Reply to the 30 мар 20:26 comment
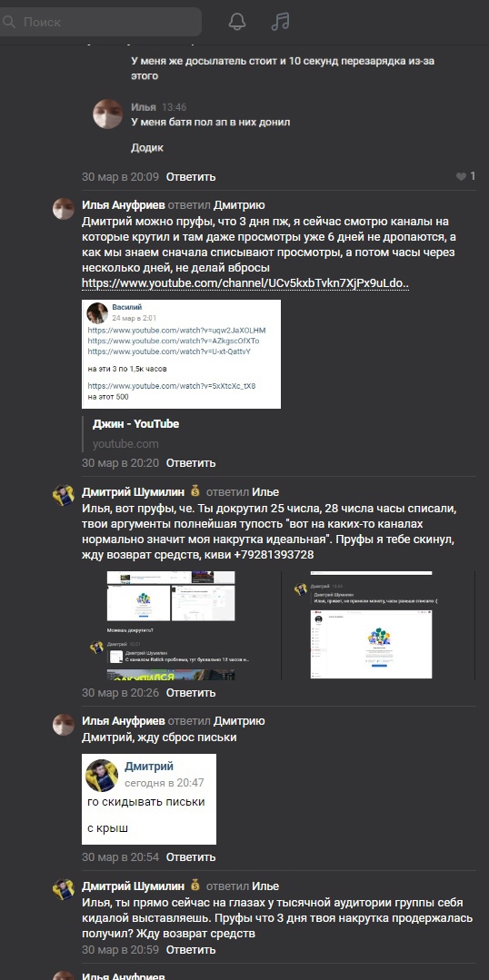The width and height of the screenshot is (489, 980). [191, 692]
